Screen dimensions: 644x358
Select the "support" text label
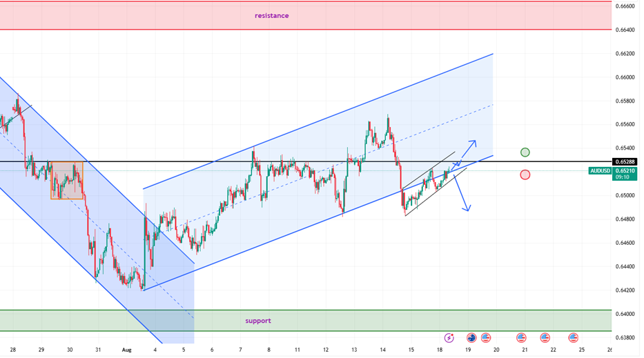(x=258, y=321)
